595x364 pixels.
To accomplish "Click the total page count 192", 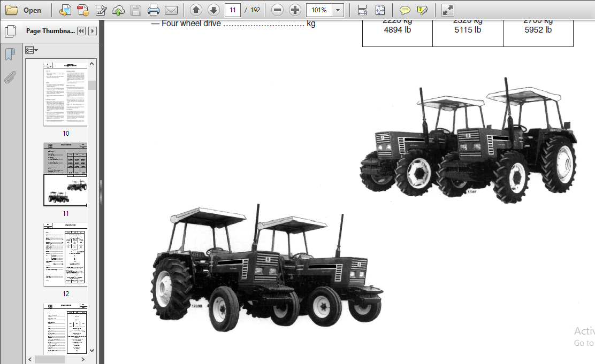I will click(x=255, y=10).
